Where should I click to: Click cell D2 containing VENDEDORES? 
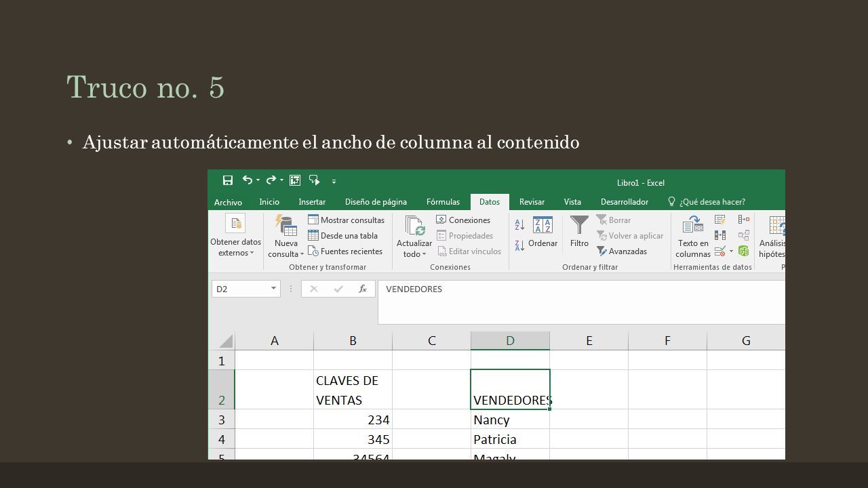[510, 390]
